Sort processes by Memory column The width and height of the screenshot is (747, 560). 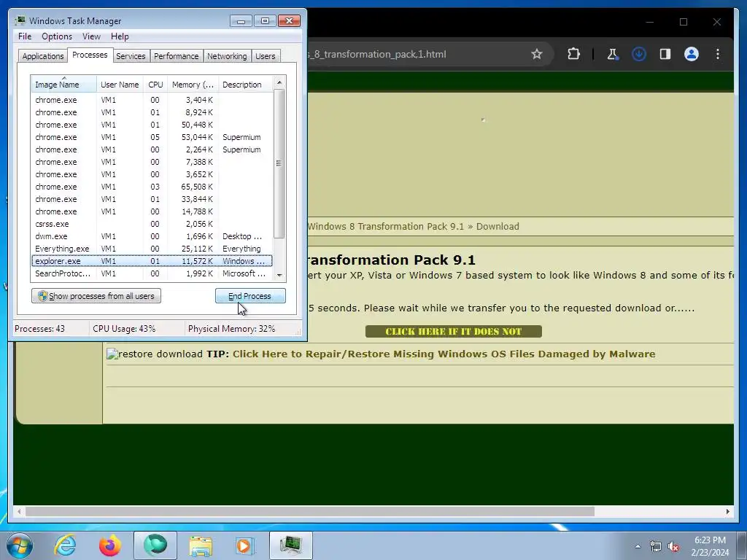click(193, 85)
